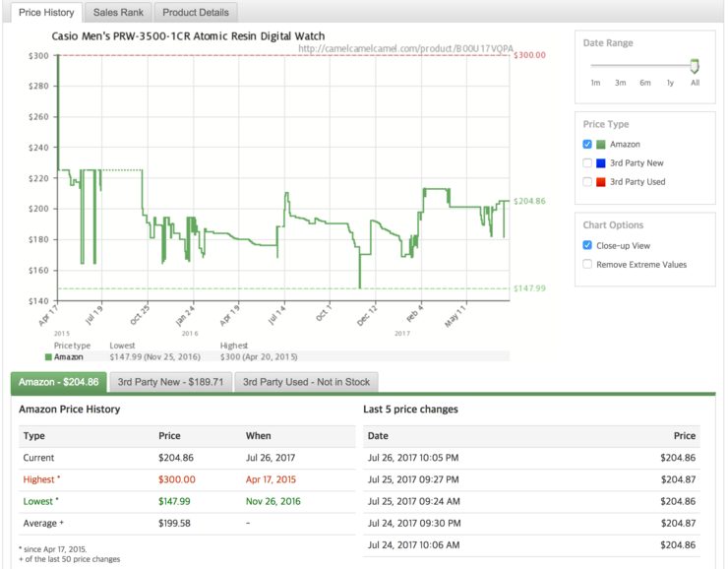Set date range to 6m

click(645, 83)
